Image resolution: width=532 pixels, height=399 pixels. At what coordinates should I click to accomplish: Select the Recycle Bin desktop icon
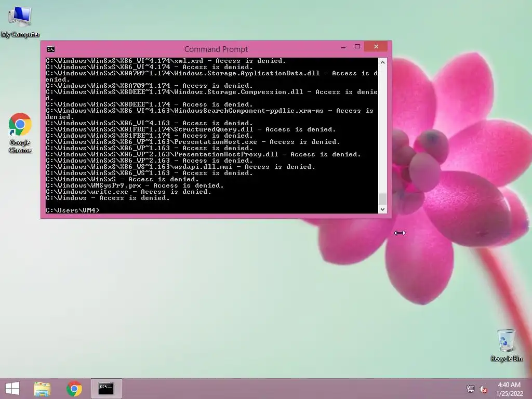point(506,345)
